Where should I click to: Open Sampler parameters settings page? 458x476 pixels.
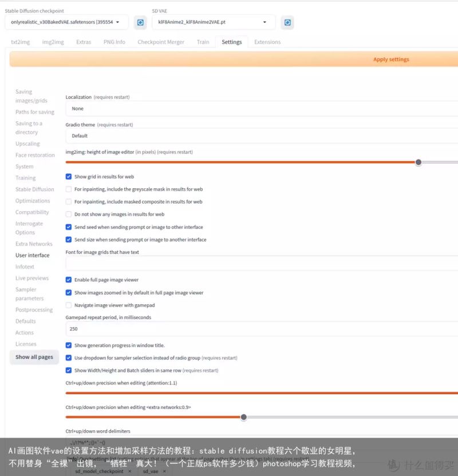tap(29, 294)
